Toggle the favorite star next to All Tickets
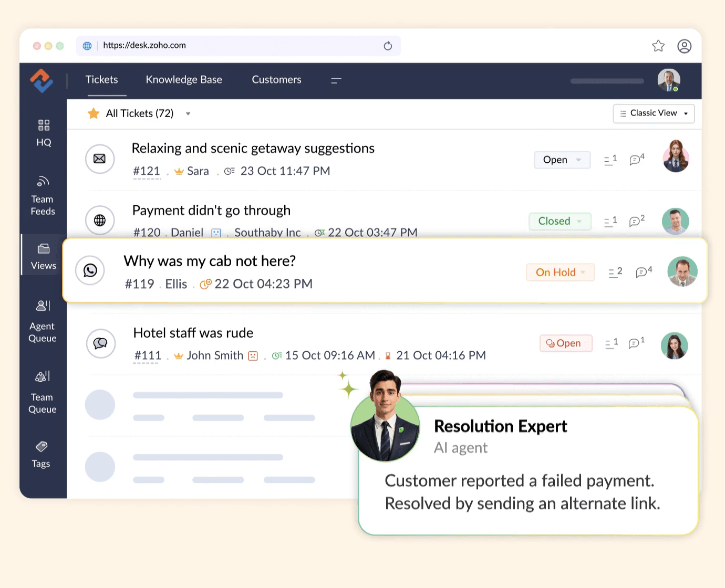 pos(94,113)
